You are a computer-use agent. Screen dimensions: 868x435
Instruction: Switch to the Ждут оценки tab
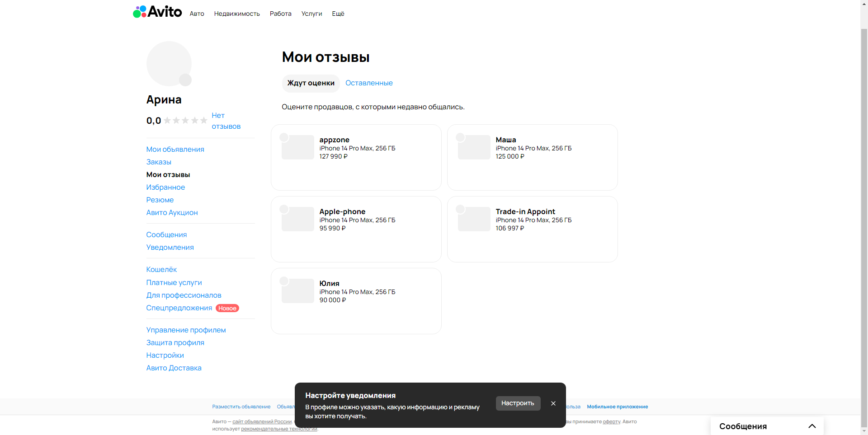[311, 83]
